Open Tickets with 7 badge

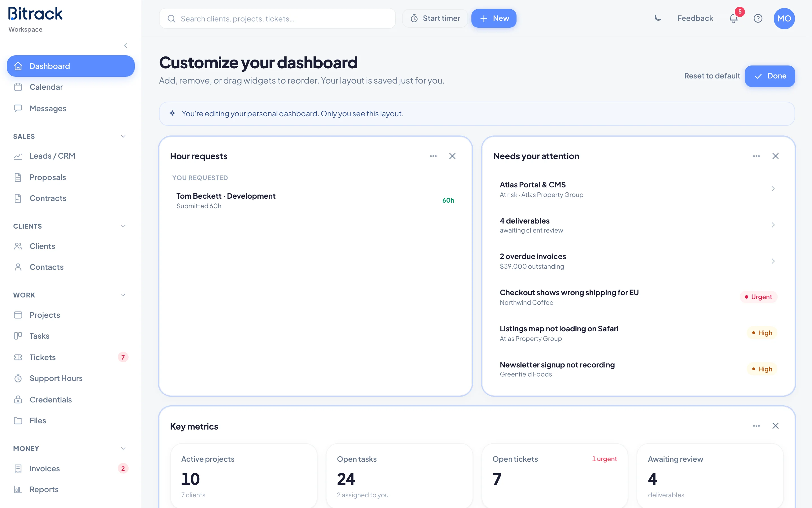pyautogui.click(x=71, y=357)
